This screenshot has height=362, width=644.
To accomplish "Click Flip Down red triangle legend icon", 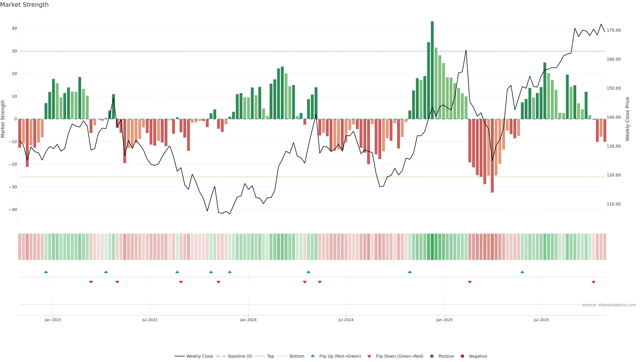I will pos(369,356).
